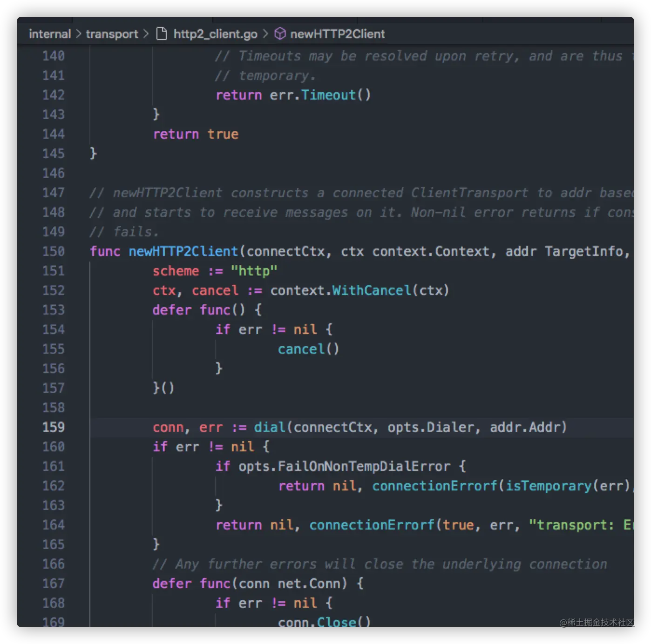Click 'connectionErrorf' on line 164
The image size is (651, 644).
pos(372,525)
